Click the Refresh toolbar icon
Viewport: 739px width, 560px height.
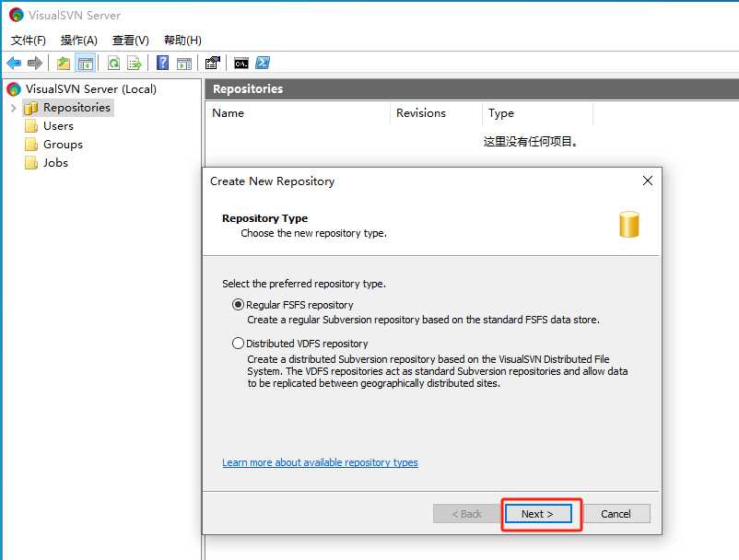113,63
